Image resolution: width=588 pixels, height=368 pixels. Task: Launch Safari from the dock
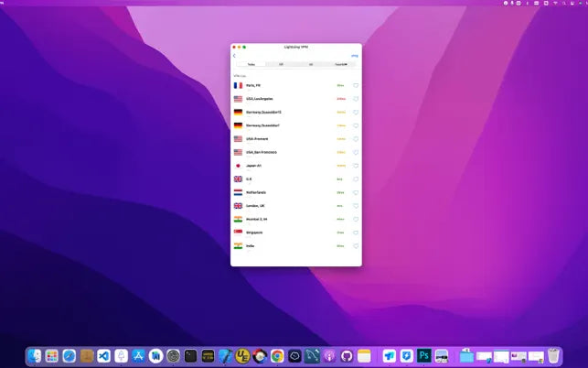click(69, 355)
